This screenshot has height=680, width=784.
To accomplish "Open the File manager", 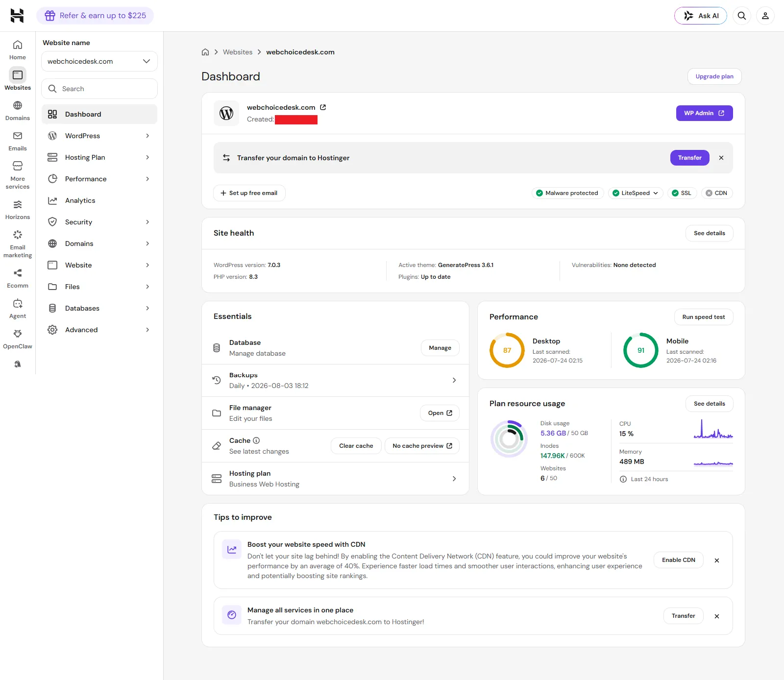I will tap(440, 413).
